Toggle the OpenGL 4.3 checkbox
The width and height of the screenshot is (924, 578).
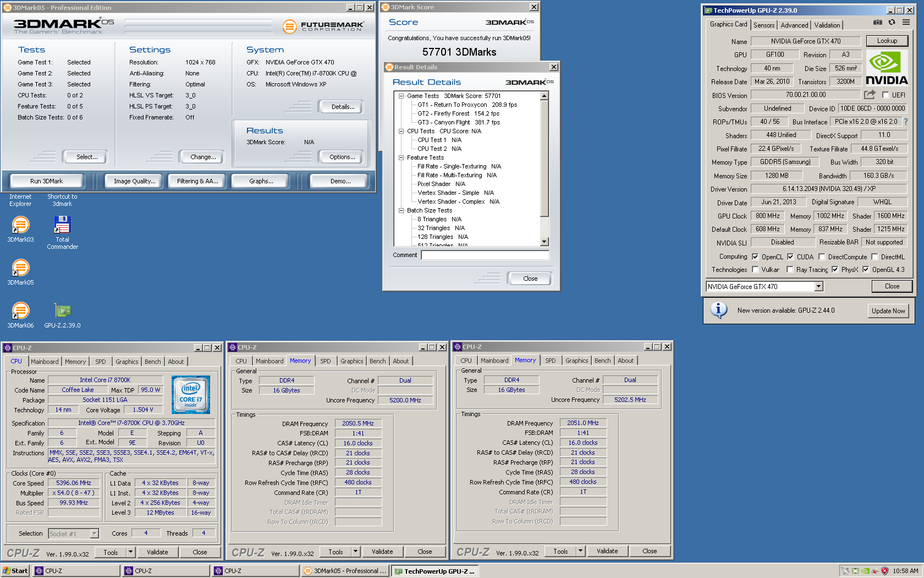pyautogui.click(x=866, y=269)
